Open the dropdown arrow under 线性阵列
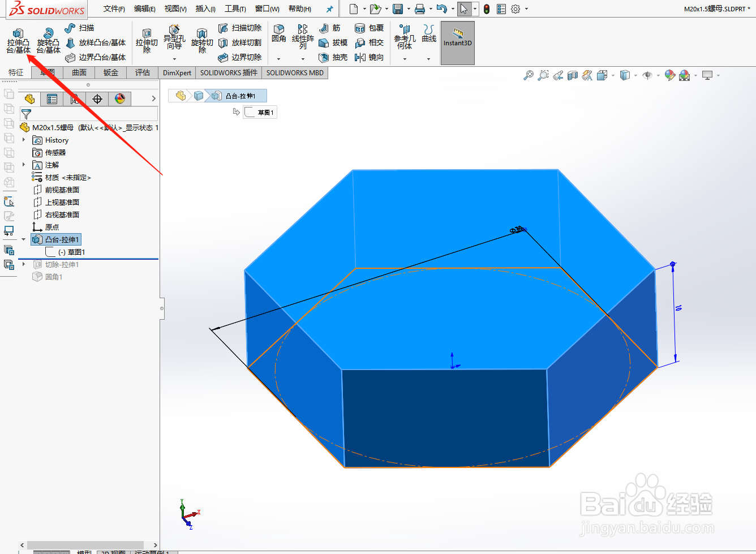 tap(303, 59)
